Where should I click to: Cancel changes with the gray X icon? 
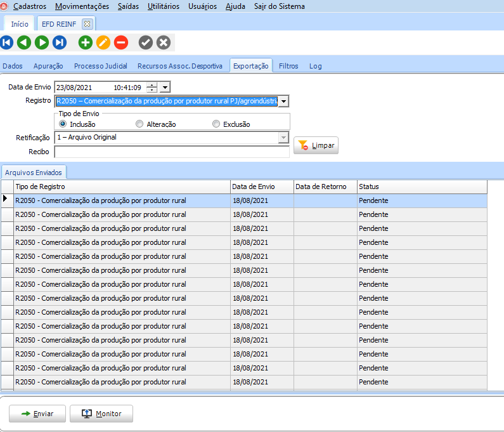point(164,43)
